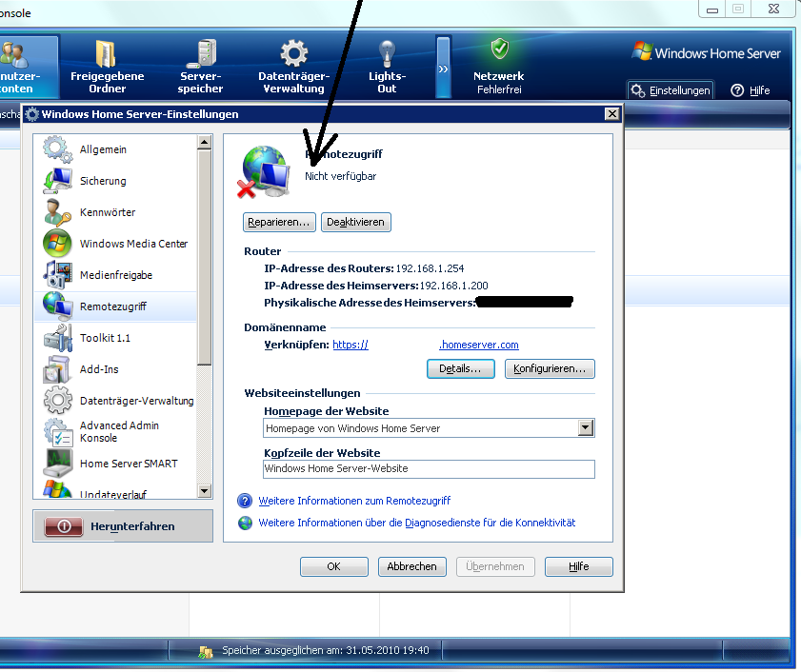
Task: Click the Windows Media Center orb icon
Action: (x=57, y=244)
